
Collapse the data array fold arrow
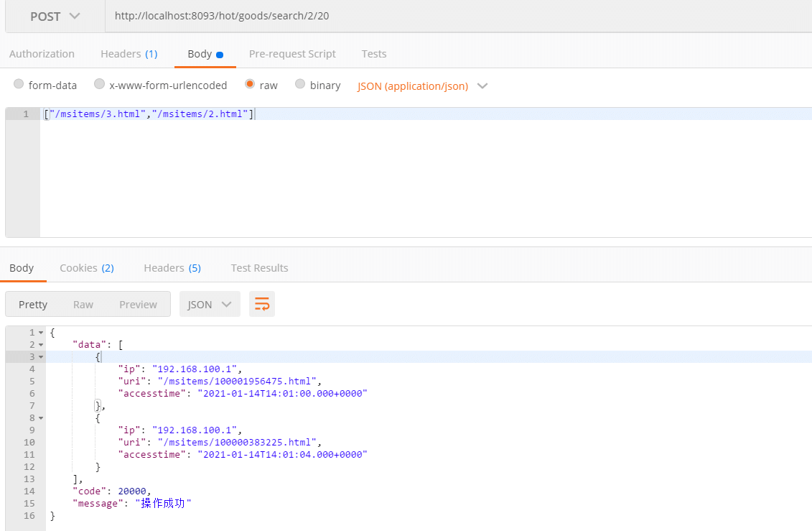[x=41, y=345]
